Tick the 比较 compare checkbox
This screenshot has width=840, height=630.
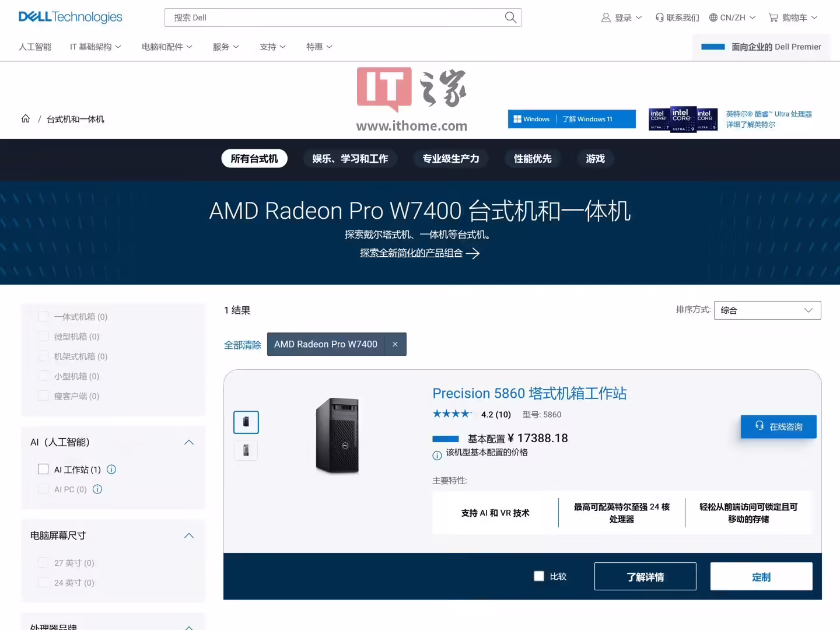(539, 576)
